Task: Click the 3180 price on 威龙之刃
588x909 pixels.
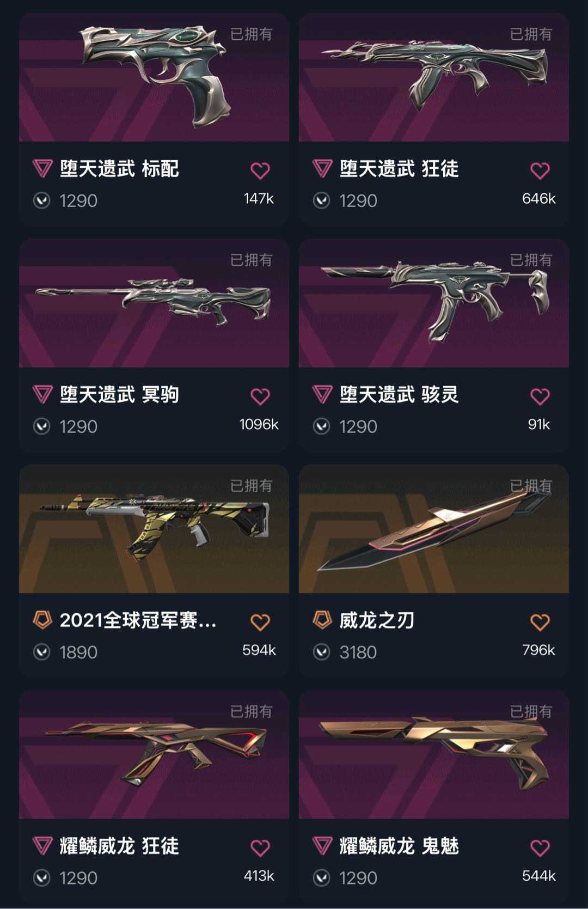Action: [358, 652]
